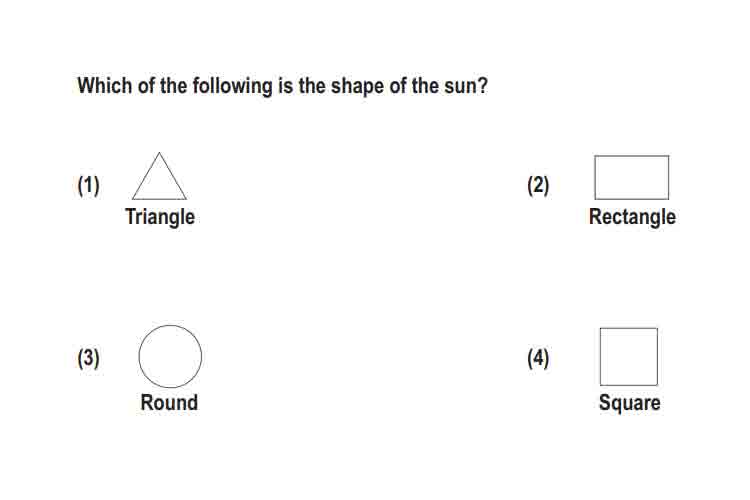Select the triangle shape outline
This screenshot has width=750, height=500.
[159, 176]
